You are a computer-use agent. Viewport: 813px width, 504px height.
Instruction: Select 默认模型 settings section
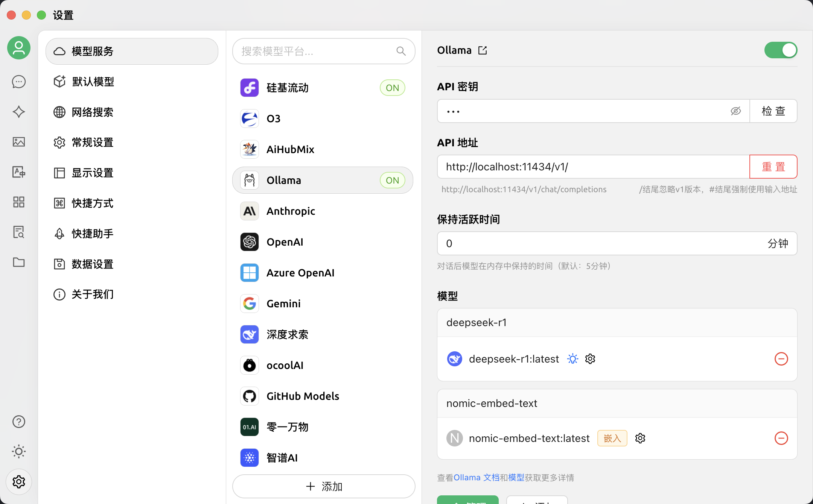(132, 82)
